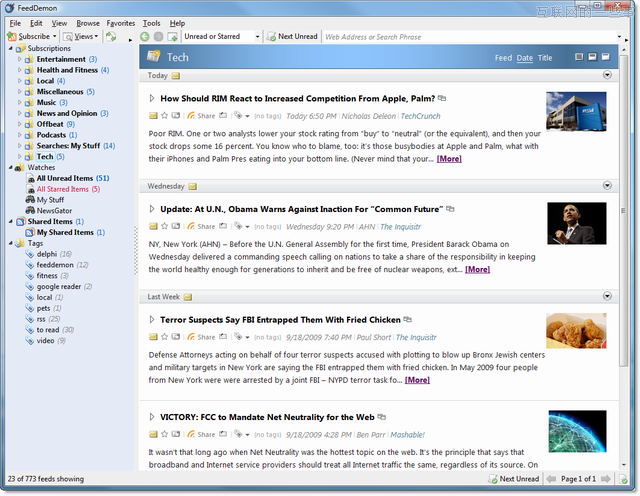Collapse the Wednesday group with round arrow button

pyautogui.click(x=608, y=185)
